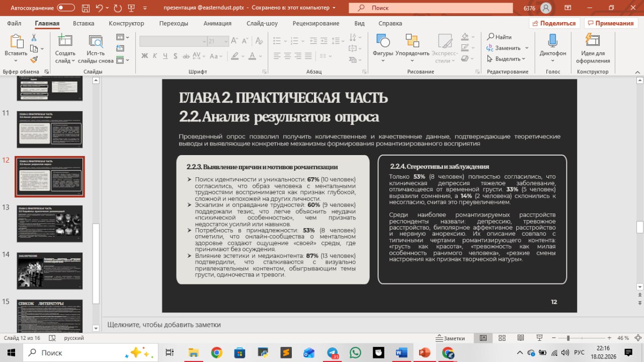The image size is (644, 362).
Task: Click the notes area placeholder text
Action: pyautogui.click(x=164, y=325)
